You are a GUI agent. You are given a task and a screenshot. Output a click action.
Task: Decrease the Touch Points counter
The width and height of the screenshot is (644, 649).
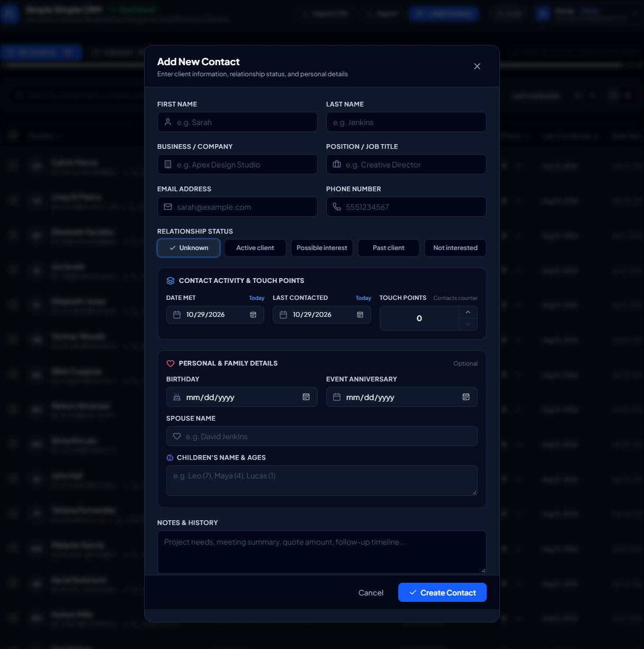[x=468, y=324]
